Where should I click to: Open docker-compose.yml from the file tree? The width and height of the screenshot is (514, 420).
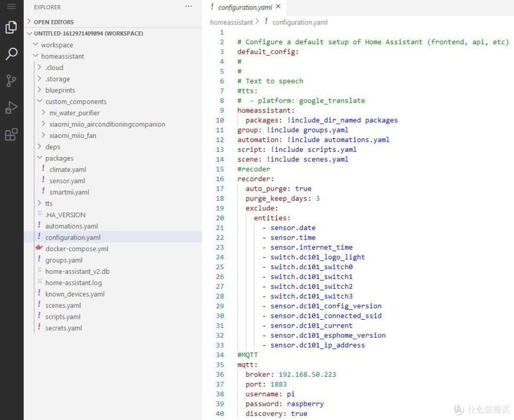click(x=77, y=249)
